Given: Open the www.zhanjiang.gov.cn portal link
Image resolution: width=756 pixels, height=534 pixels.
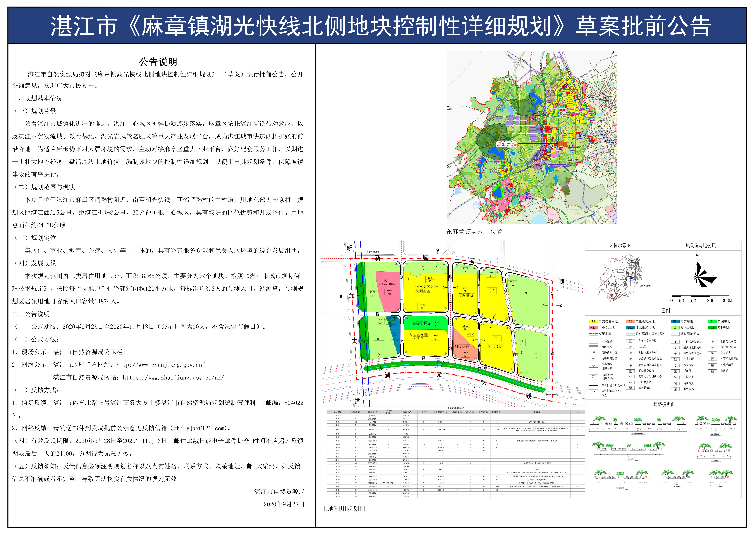Looking at the screenshot, I should click(161, 365).
